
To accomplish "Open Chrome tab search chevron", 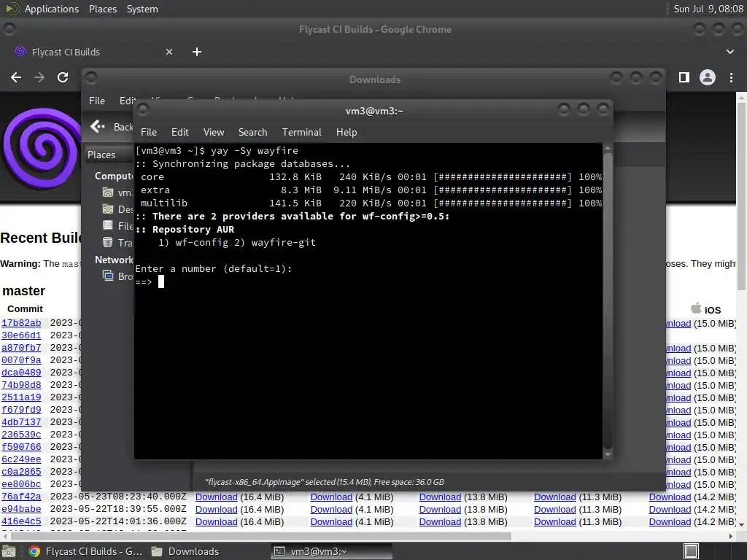I will pos(729,52).
